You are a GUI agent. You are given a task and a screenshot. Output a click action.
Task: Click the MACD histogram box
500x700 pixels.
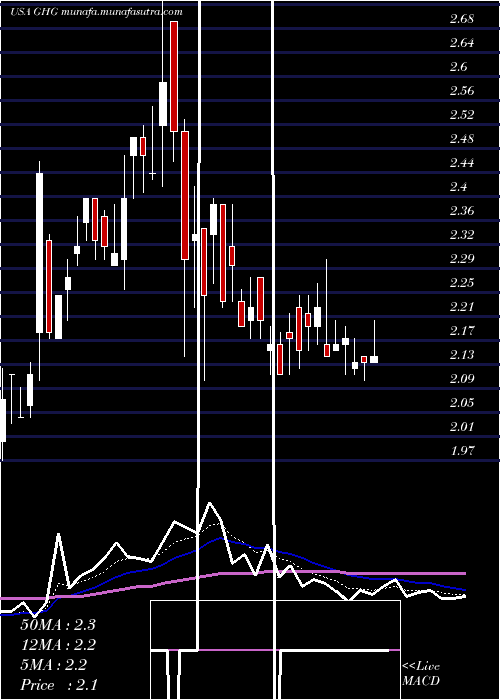(275, 650)
